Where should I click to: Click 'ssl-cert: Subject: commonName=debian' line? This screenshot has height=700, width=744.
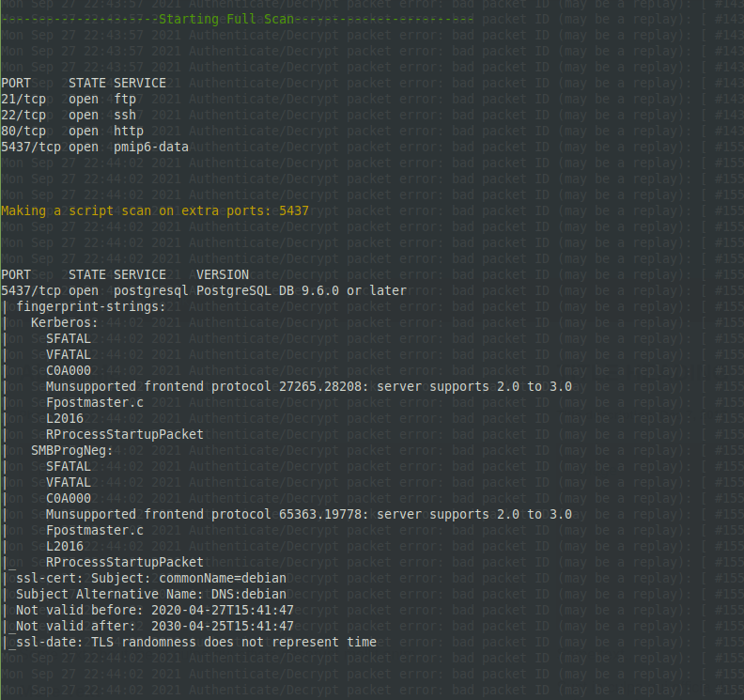tap(151, 579)
